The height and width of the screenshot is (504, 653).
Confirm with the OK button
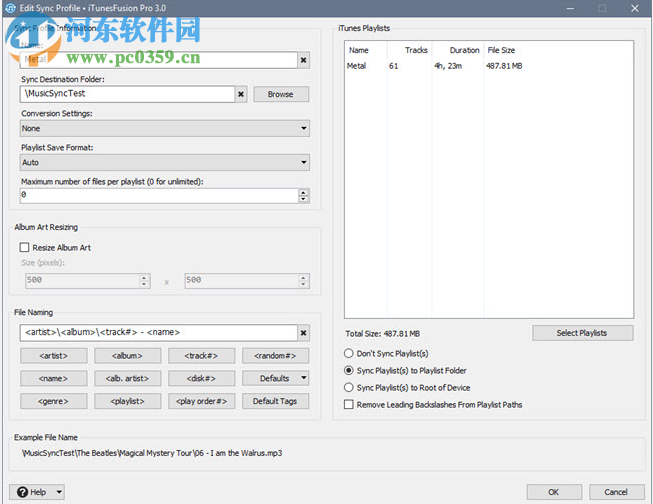click(554, 492)
